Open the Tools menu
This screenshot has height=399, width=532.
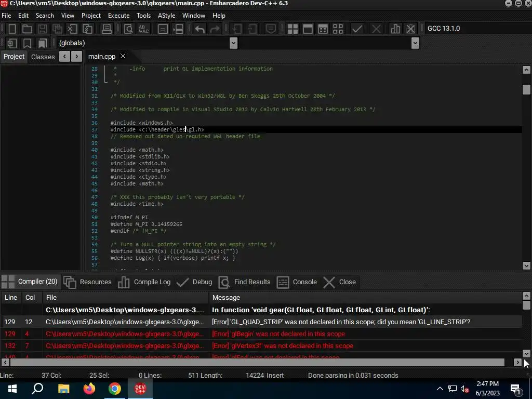click(x=143, y=16)
